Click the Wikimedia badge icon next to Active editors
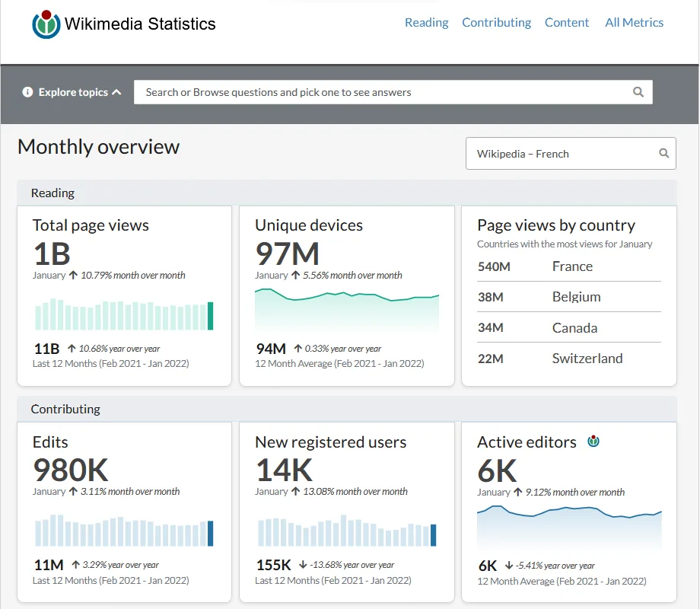 pos(593,442)
